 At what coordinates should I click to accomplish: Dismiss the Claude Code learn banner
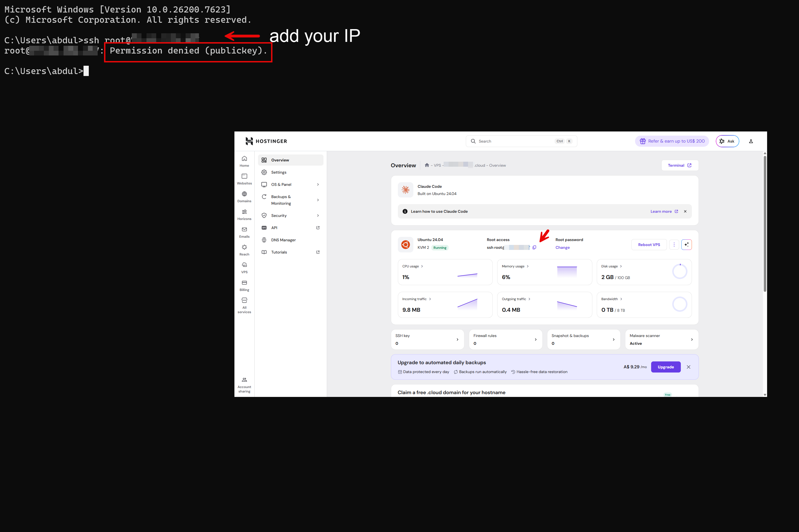coord(685,211)
